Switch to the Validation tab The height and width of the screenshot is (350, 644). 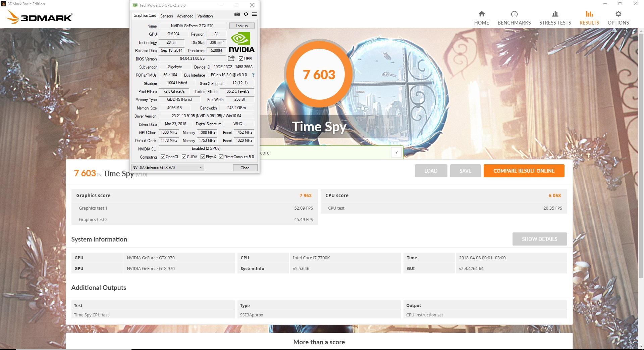coord(205,16)
